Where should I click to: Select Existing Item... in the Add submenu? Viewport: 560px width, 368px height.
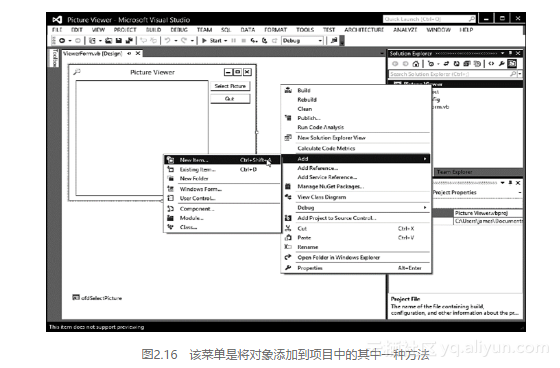pos(222,169)
